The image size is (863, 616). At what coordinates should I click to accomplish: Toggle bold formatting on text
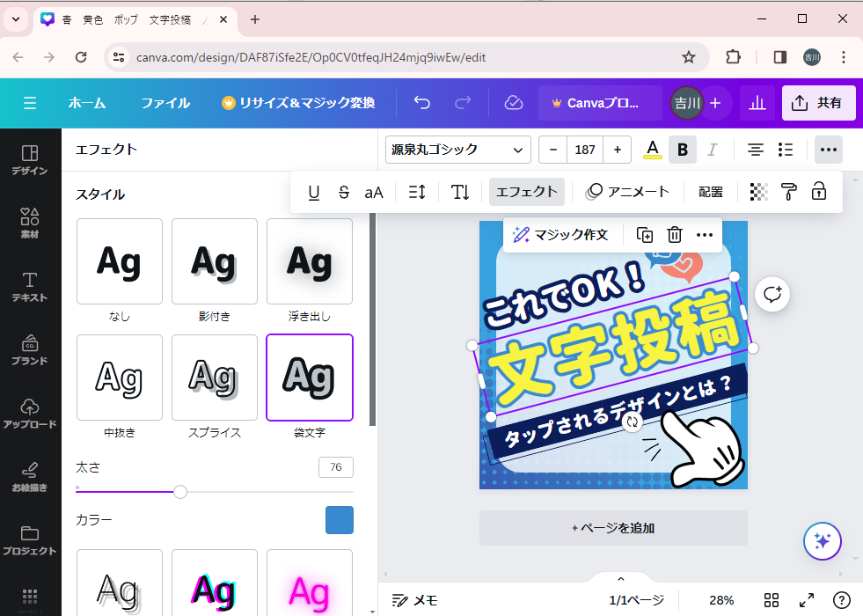pyautogui.click(x=683, y=150)
